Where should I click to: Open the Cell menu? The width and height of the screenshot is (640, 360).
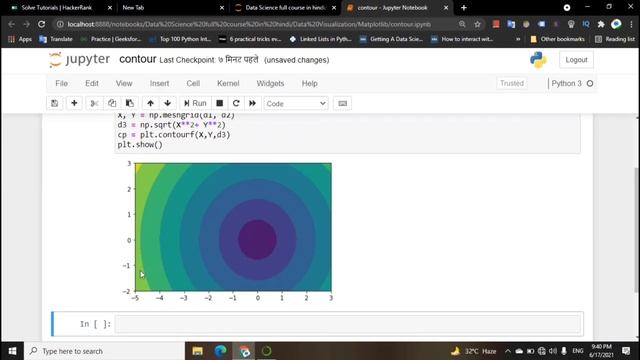pyautogui.click(x=193, y=83)
